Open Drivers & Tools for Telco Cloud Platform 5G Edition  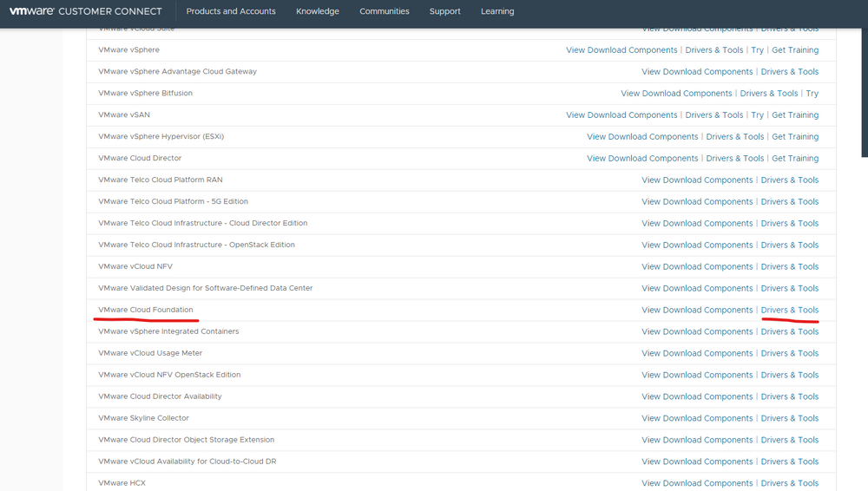point(789,201)
